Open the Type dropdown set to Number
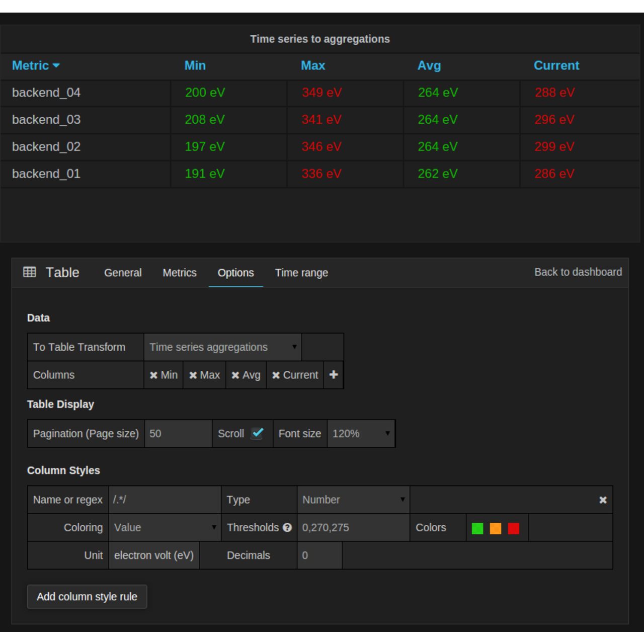 coord(353,500)
